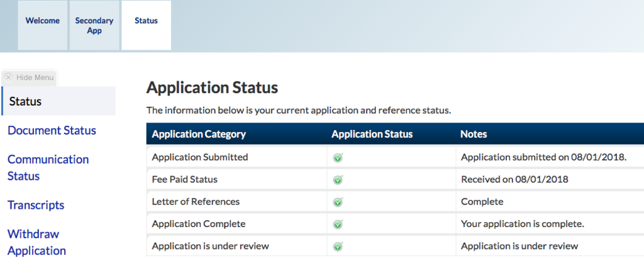This screenshot has width=644, height=261.
Task: Switch to the Secondary App tab
Action: pos(94,26)
